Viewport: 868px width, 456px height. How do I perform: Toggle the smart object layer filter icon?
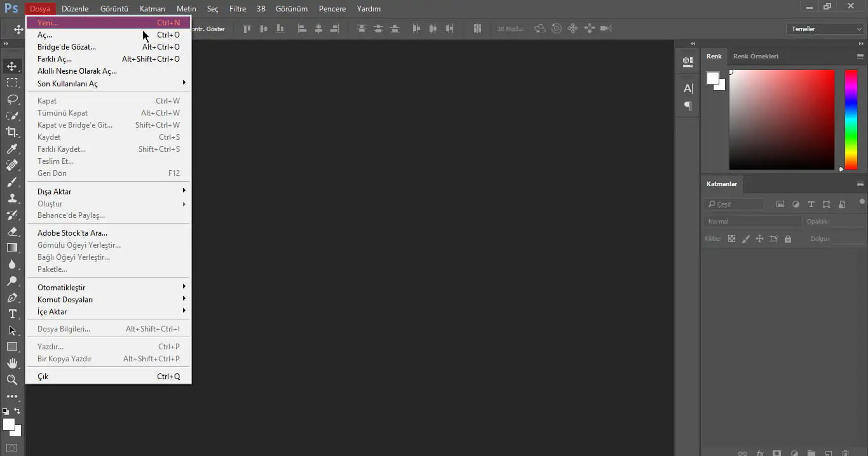pyautogui.click(x=842, y=205)
